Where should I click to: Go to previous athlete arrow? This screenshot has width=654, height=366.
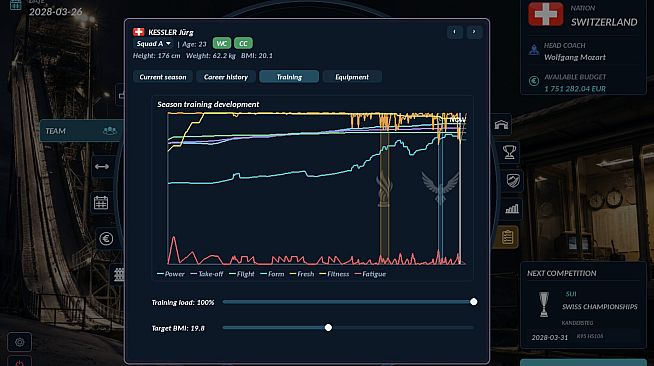(x=455, y=32)
